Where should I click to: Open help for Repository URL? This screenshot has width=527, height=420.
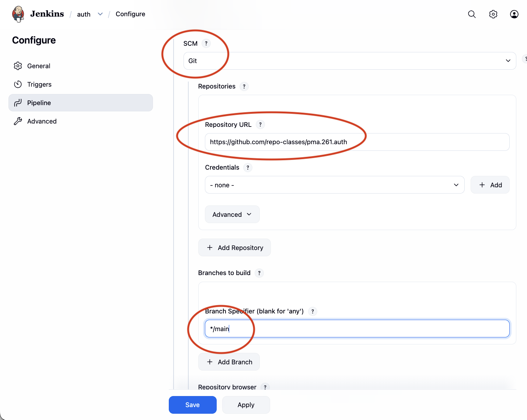pos(260,125)
